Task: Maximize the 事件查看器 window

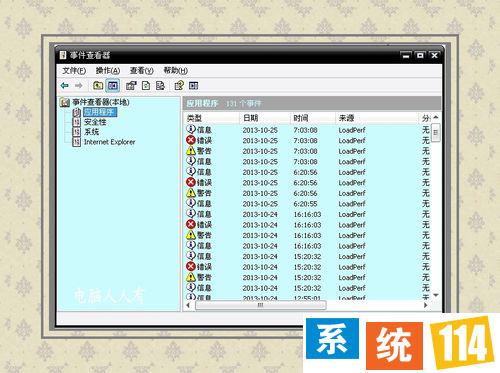Action: point(420,55)
